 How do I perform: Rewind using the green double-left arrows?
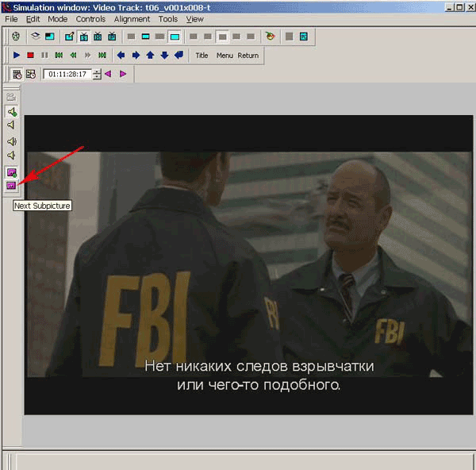(73, 56)
